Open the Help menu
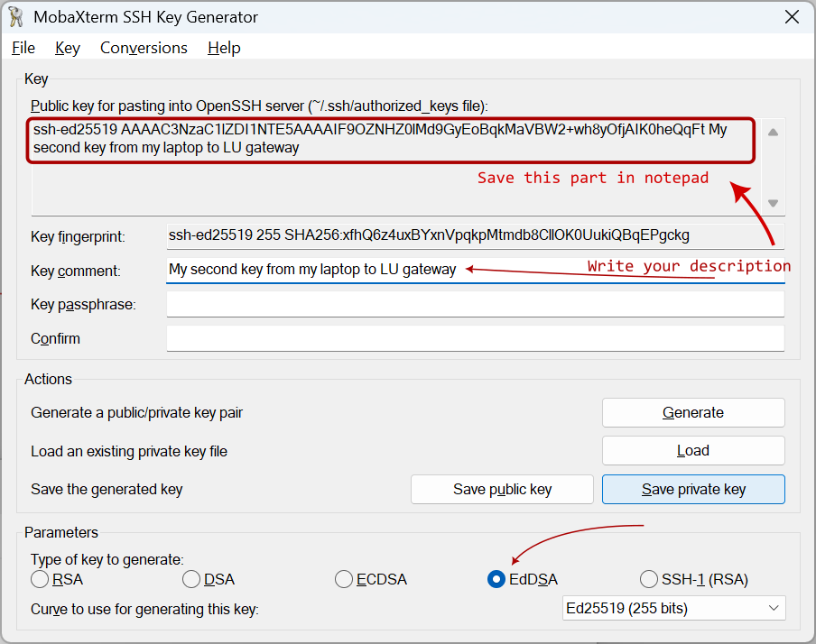Viewport: 816px width, 644px height. pos(224,48)
